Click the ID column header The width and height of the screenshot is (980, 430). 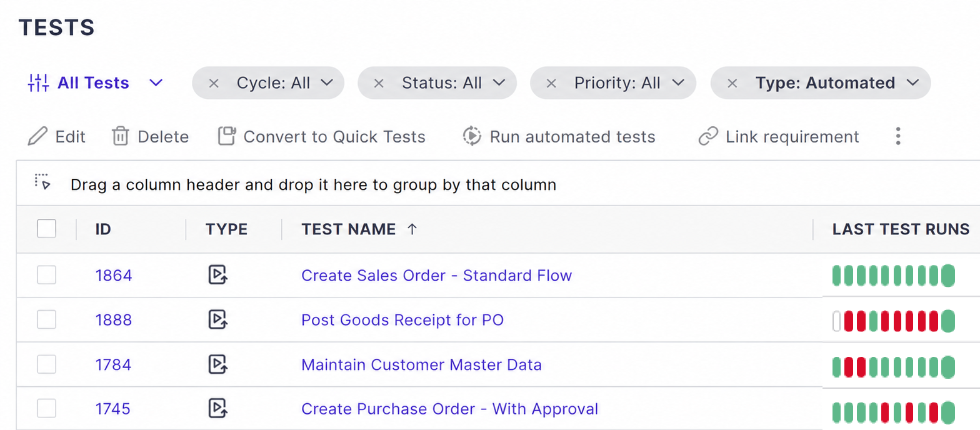[x=103, y=229]
